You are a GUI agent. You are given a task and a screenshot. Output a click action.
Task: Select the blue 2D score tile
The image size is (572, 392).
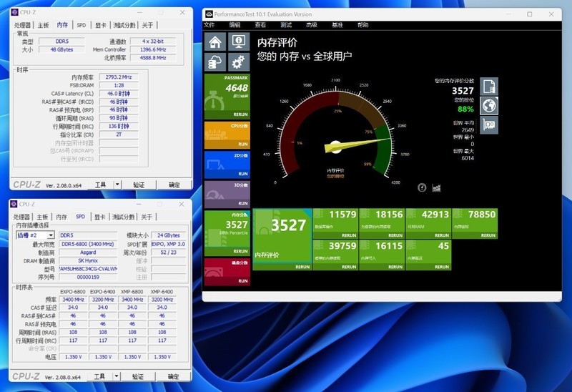point(227,165)
